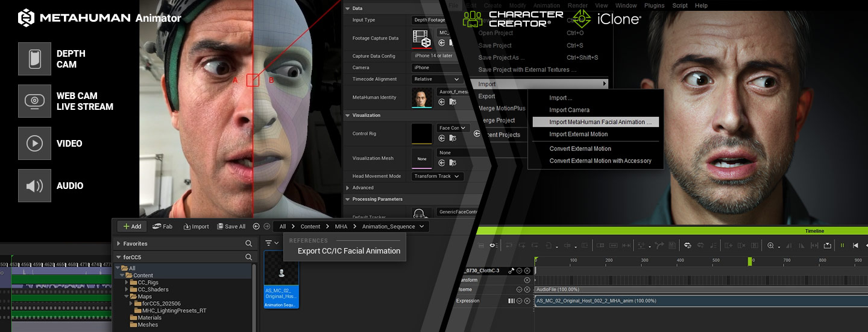Click the Add button in content browser
Image resolution: width=868 pixels, height=332 pixels.
pyautogui.click(x=131, y=226)
